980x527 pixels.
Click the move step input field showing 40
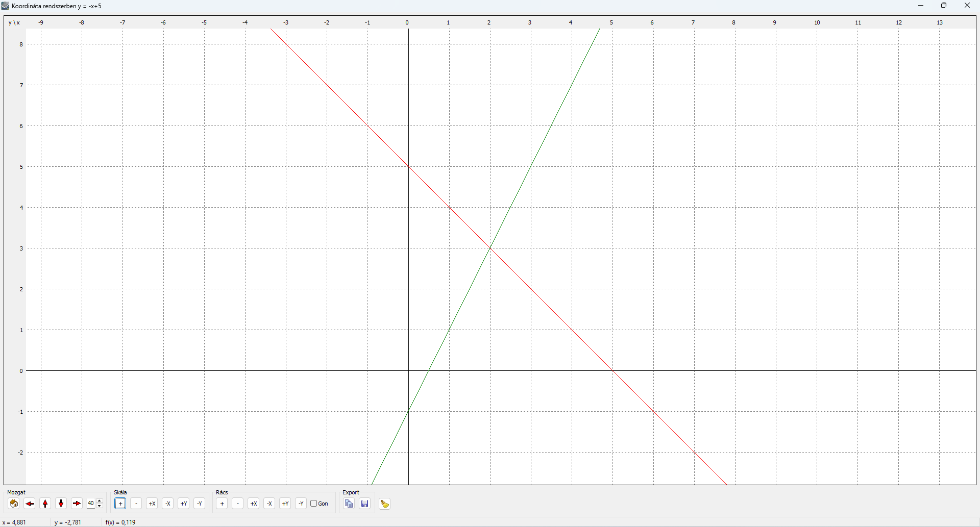(91, 504)
